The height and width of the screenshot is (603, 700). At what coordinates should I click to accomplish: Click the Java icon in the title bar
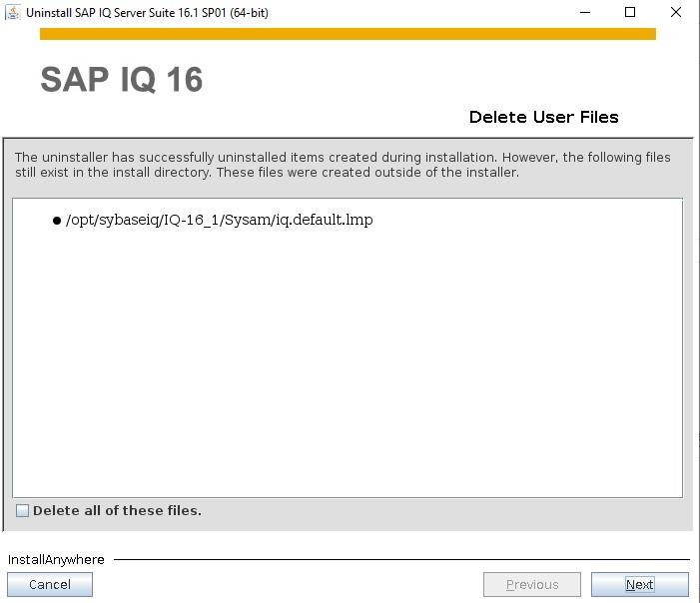tap(13, 13)
